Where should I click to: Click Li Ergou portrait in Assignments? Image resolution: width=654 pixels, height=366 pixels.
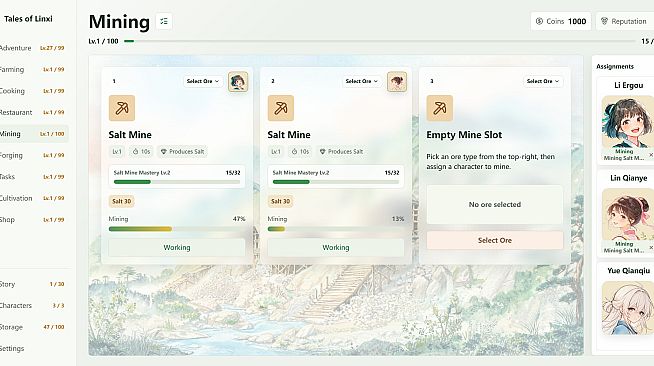coord(628,122)
